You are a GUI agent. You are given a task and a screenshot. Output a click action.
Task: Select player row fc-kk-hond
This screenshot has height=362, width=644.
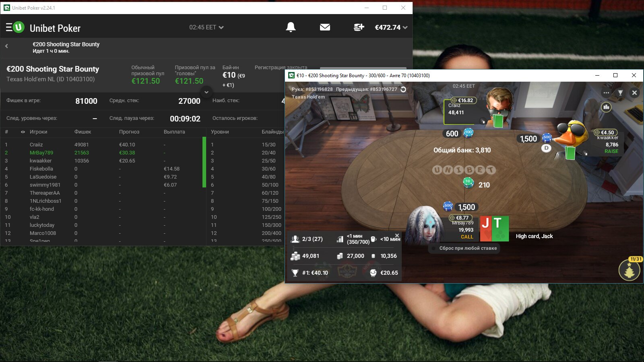pyautogui.click(x=103, y=209)
